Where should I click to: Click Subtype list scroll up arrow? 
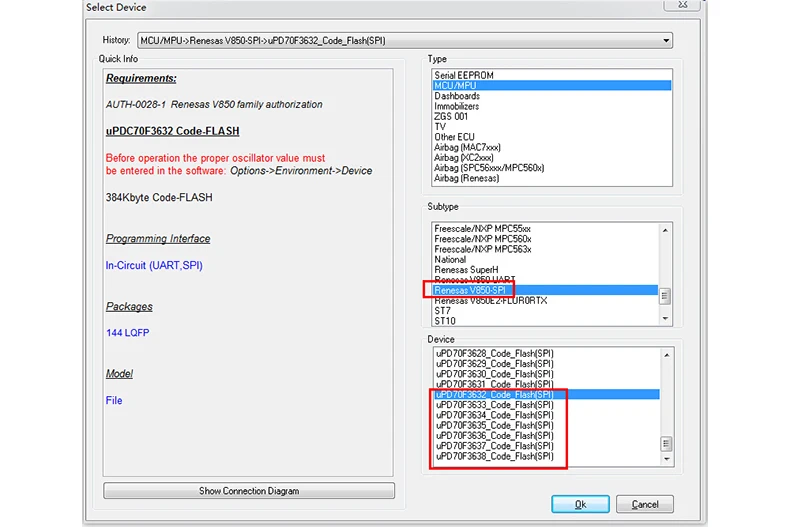pyautogui.click(x=665, y=230)
